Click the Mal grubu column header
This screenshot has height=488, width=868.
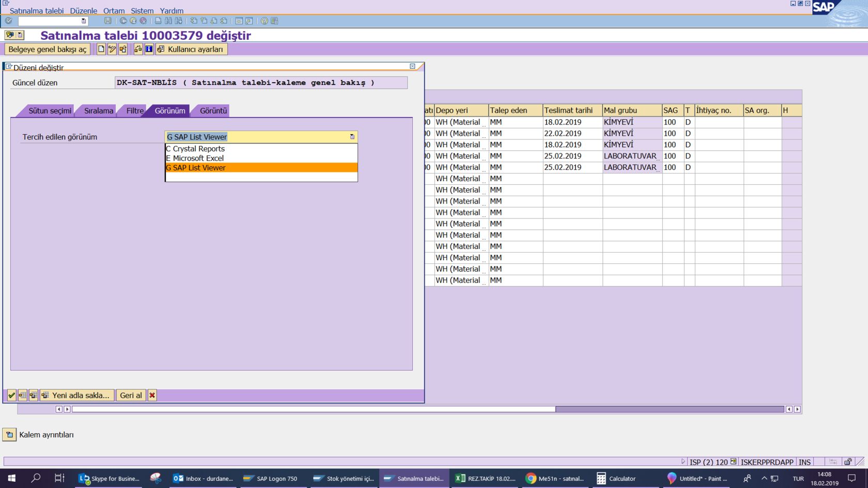(632, 110)
